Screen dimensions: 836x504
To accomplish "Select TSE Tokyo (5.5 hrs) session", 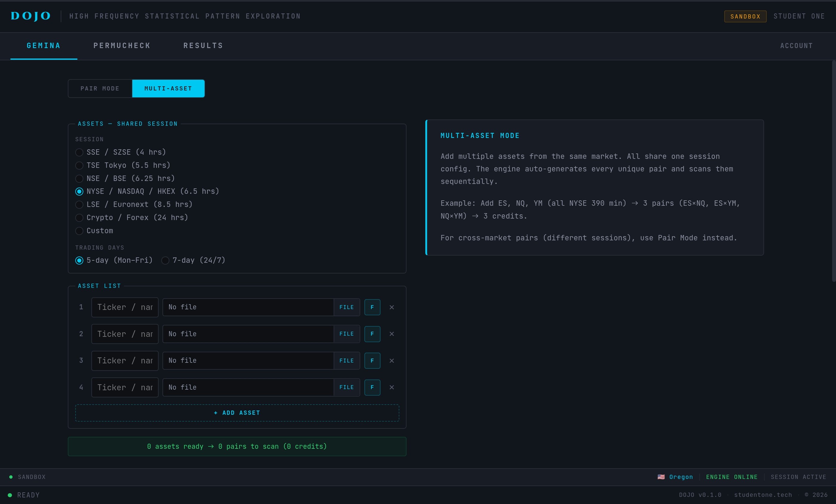I will coord(79,165).
